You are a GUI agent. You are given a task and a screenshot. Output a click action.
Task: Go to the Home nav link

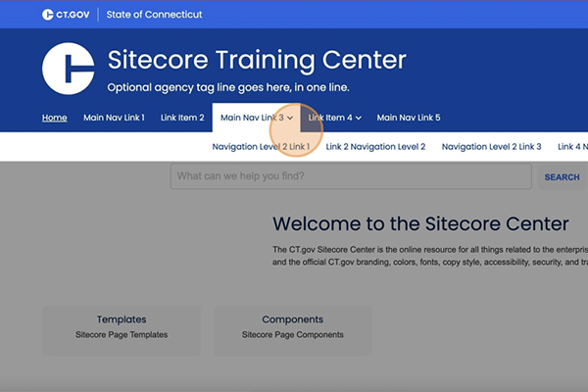55,118
